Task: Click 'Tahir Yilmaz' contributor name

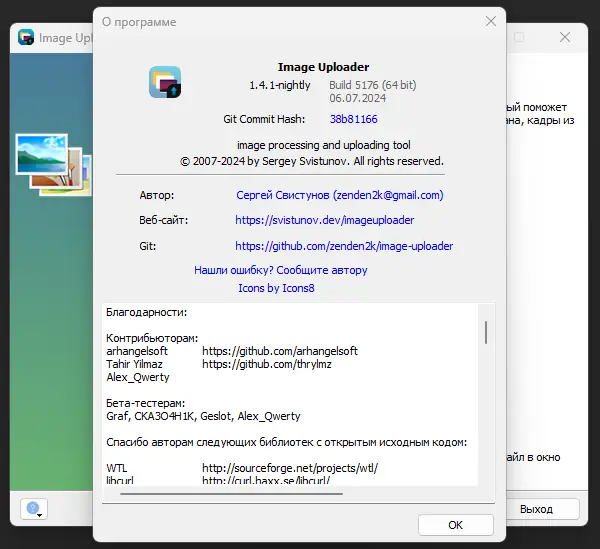Action: tap(134, 364)
